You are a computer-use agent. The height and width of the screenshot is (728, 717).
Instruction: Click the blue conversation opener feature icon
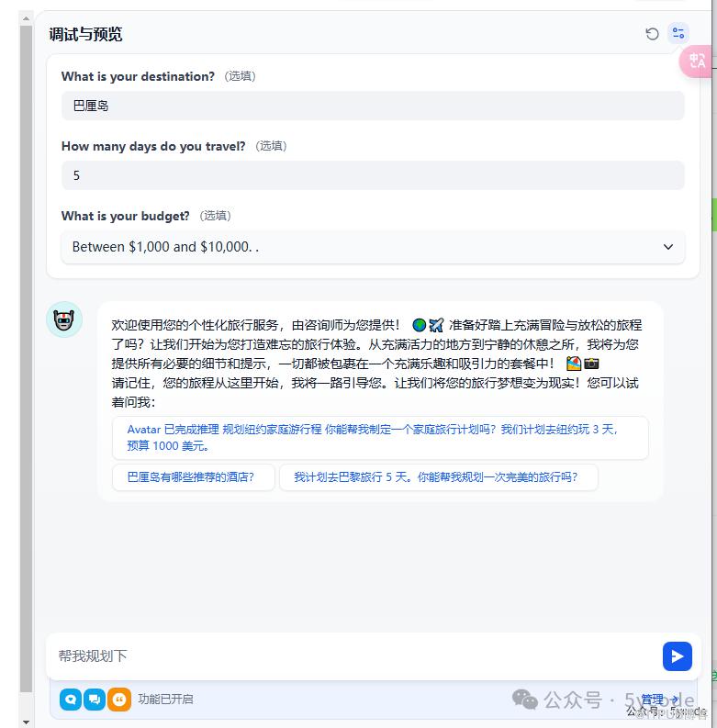[x=71, y=700]
